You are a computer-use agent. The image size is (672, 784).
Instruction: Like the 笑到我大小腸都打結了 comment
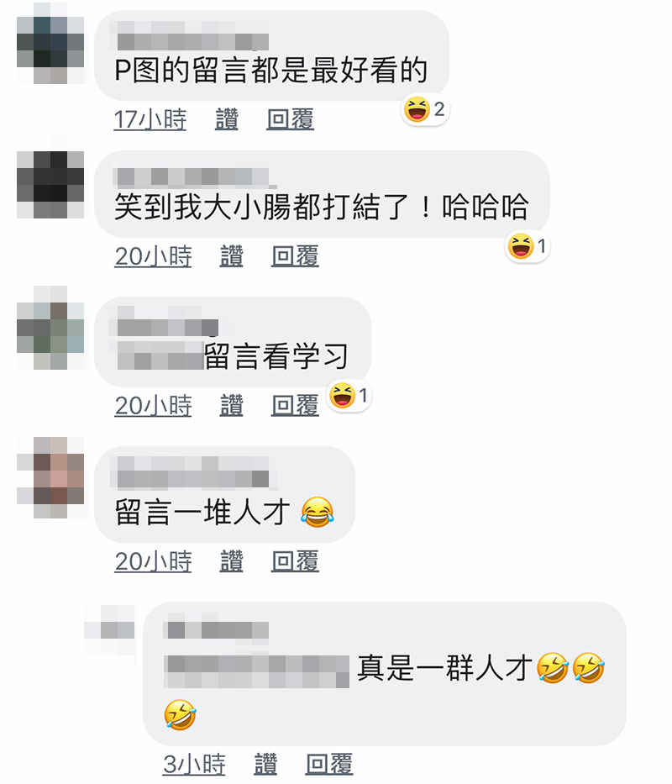(x=232, y=256)
